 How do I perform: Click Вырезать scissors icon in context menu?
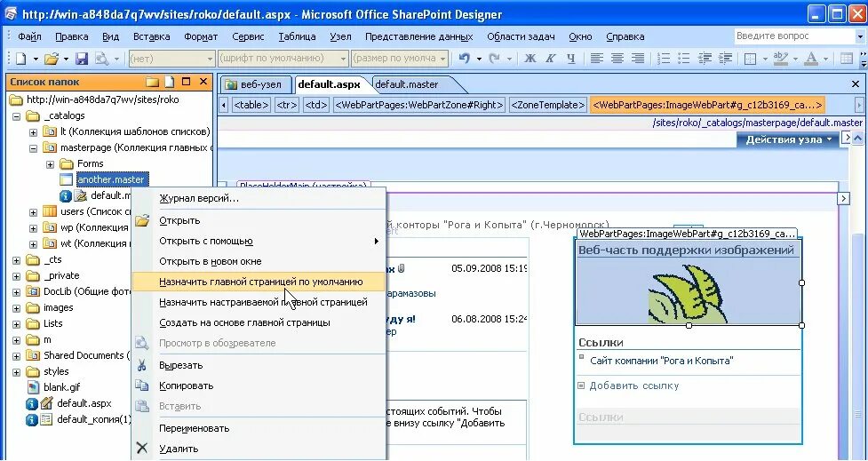click(x=142, y=365)
